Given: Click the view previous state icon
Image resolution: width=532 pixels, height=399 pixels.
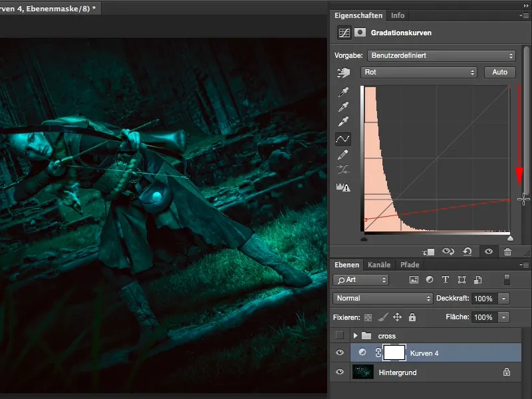Looking at the screenshot, I should (x=448, y=251).
